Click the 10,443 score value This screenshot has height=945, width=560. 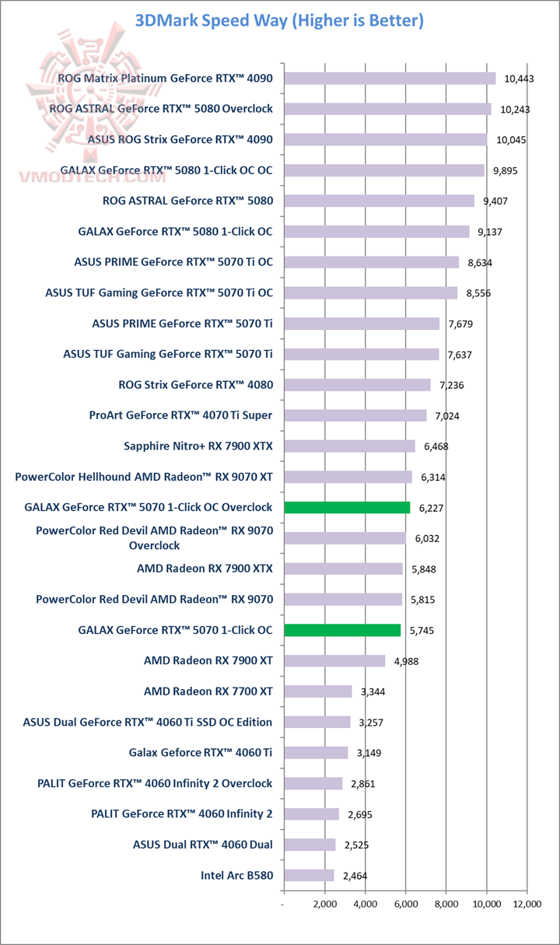[519, 79]
